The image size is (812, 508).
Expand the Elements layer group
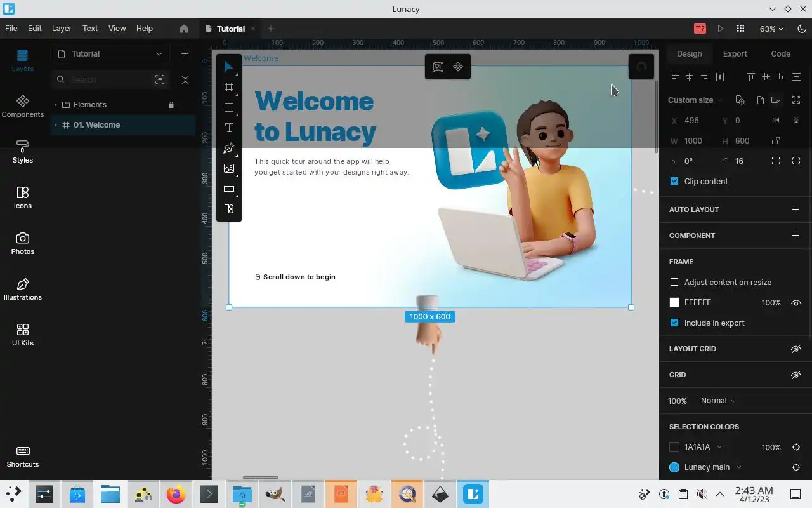tap(56, 105)
